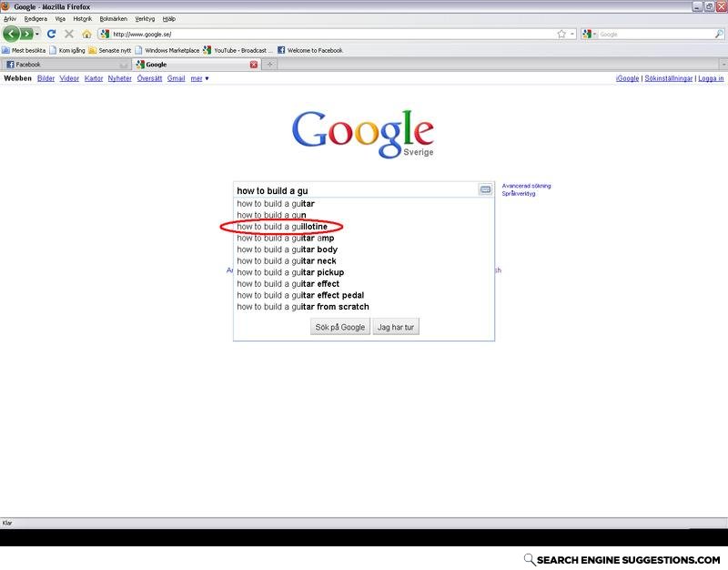Select suggestion 'how to build a guitar'
Screen dimensions: 728x570
(x=364, y=203)
